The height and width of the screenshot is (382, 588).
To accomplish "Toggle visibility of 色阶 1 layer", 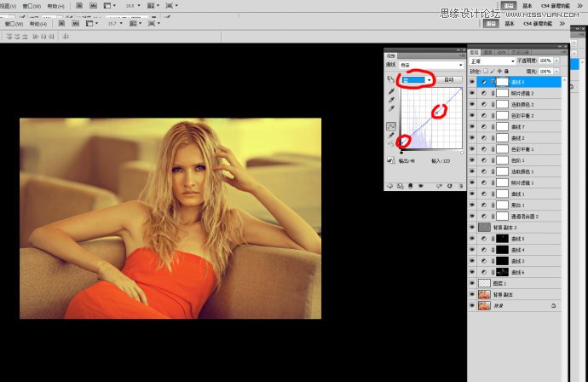I will tap(472, 160).
